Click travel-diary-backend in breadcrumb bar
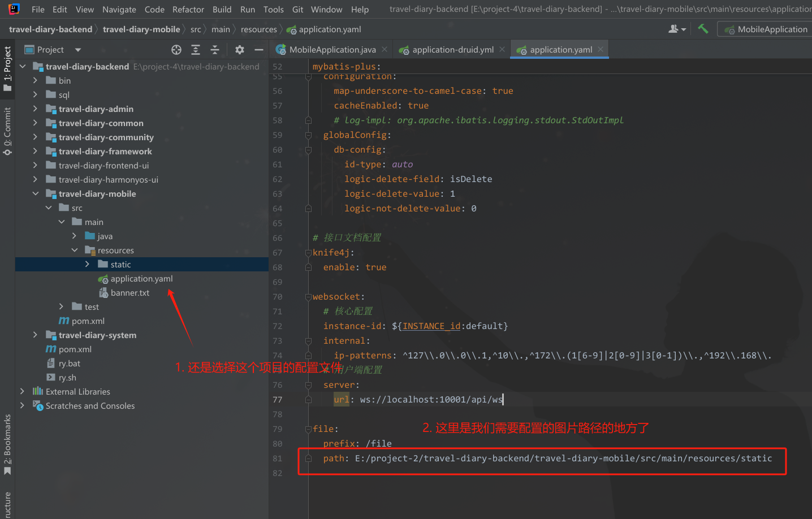This screenshot has width=812, height=519. [50, 29]
